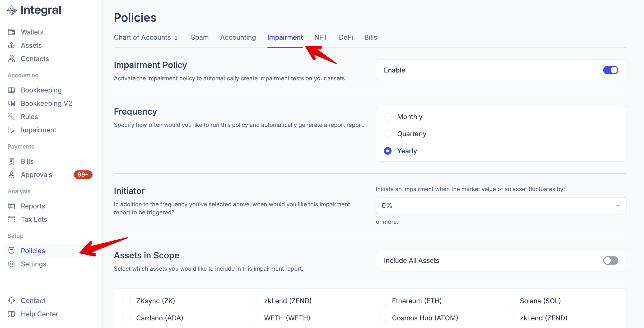The image size is (644, 328).
Task: Click the Integral logo icon
Action: point(11,10)
